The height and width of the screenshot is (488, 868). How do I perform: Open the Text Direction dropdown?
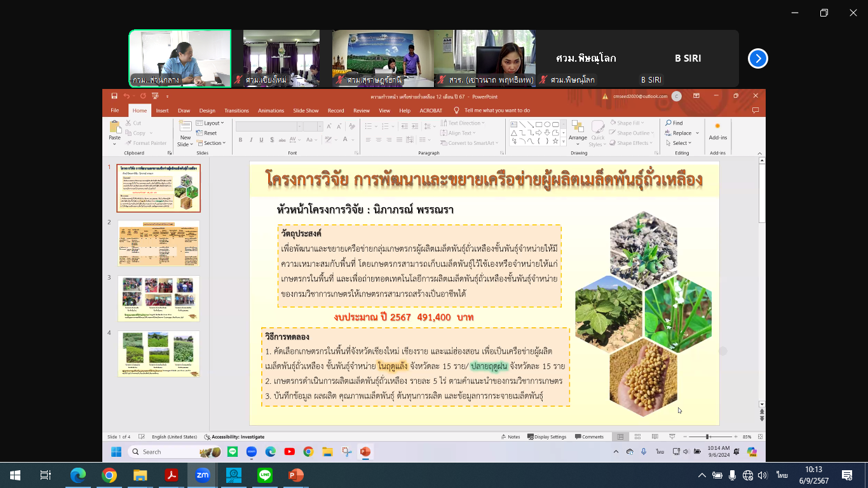coord(463,123)
